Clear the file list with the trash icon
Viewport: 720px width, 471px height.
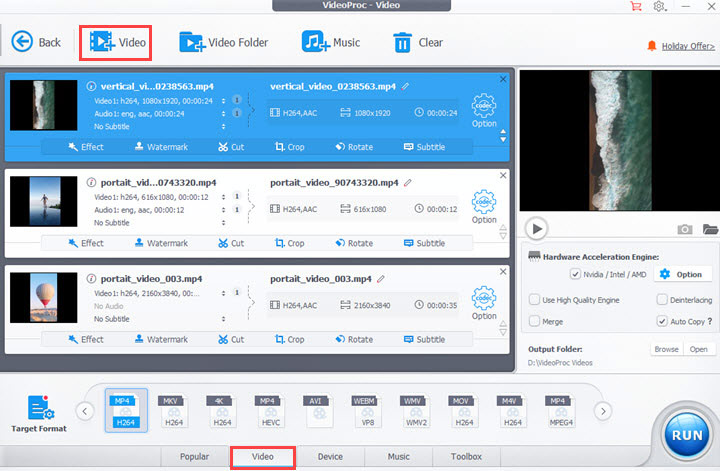417,42
